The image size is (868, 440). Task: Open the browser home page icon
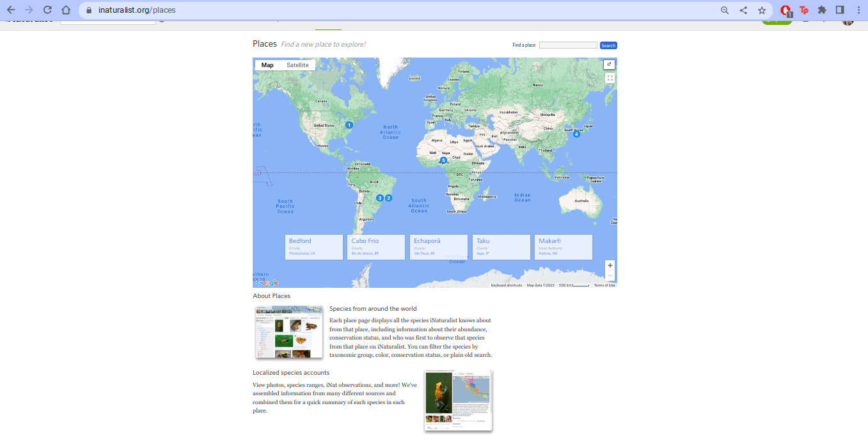click(x=65, y=10)
